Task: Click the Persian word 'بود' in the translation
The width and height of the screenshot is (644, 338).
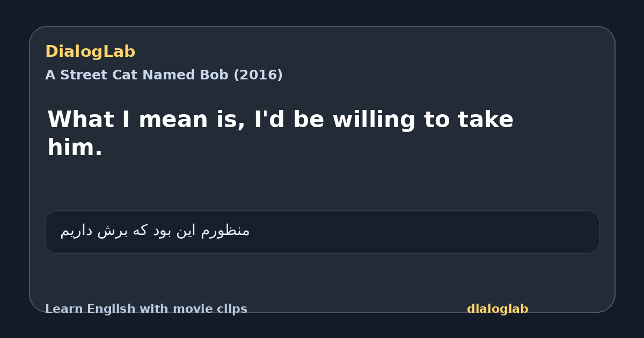Action: pos(163,231)
